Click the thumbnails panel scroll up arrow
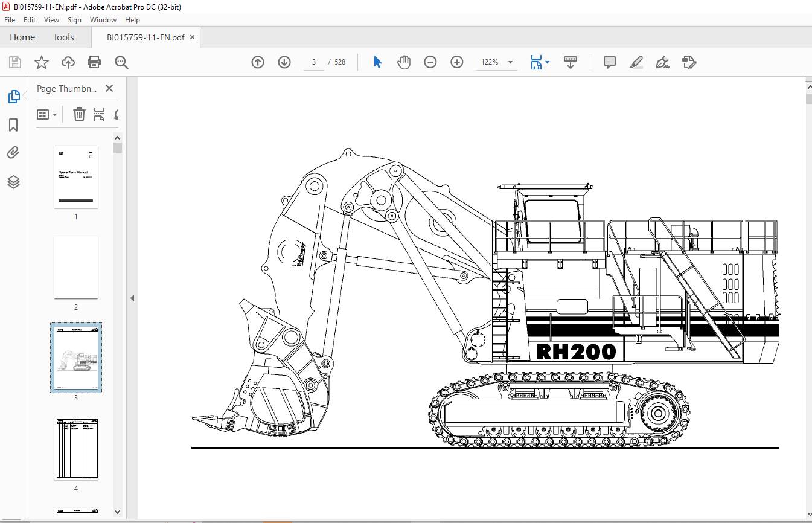The height and width of the screenshot is (523, 812). tap(118, 137)
